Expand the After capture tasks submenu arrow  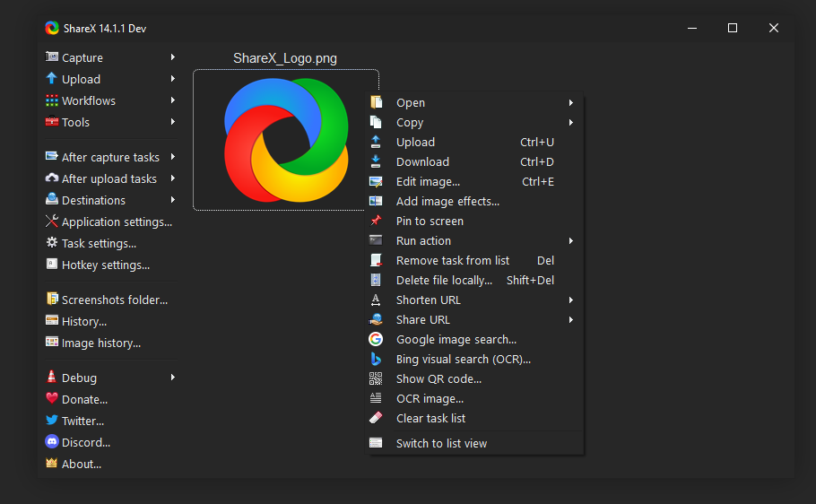coord(173,157)
